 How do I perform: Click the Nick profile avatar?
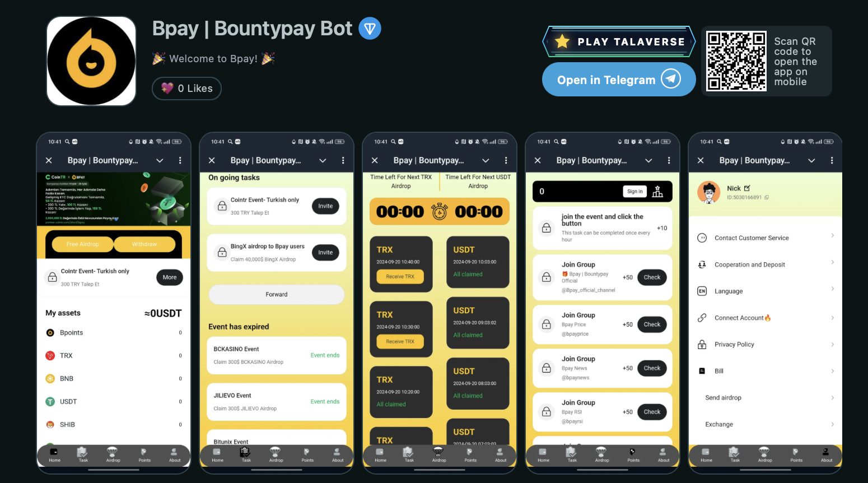tap(709, 192)
